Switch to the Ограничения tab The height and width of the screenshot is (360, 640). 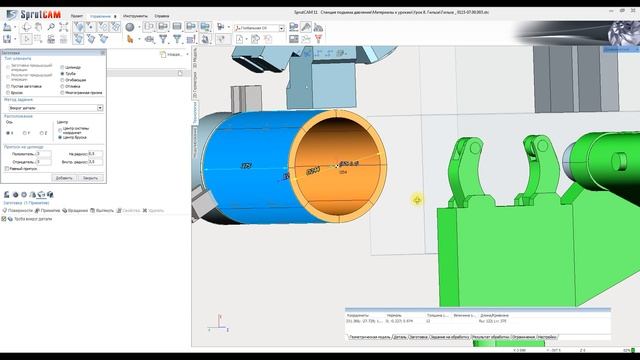tap(523, 337)
